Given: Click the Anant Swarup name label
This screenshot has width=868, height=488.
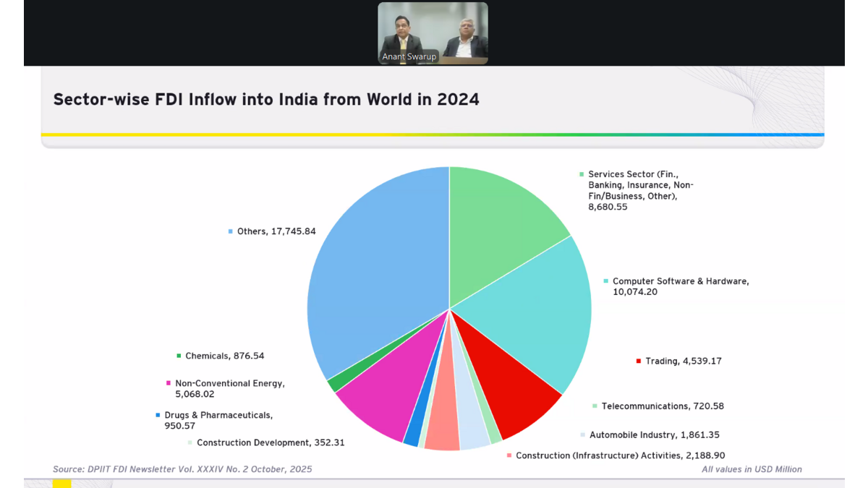Looking at the screenshot, I should click(x=409, y=57).
